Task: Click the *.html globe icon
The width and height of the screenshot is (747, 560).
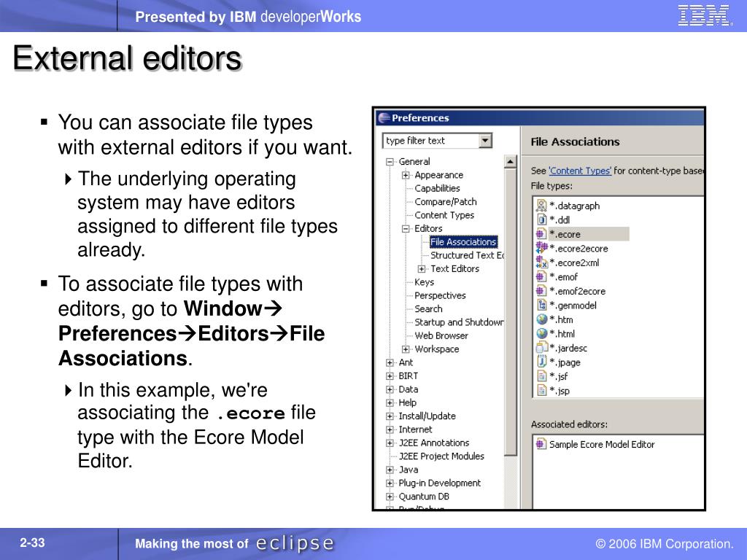Action: (541, 334)
